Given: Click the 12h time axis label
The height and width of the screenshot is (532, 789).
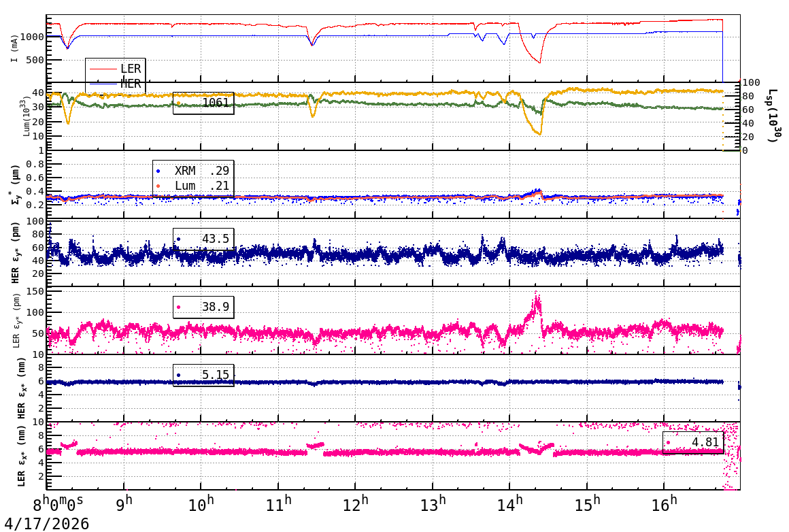Looking at the screenshot, I should point(355,504).
